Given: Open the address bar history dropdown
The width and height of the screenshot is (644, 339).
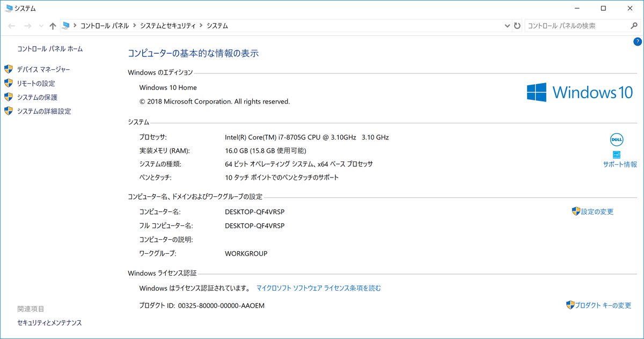Looking at the screenshot, I should tap(507, 25).
